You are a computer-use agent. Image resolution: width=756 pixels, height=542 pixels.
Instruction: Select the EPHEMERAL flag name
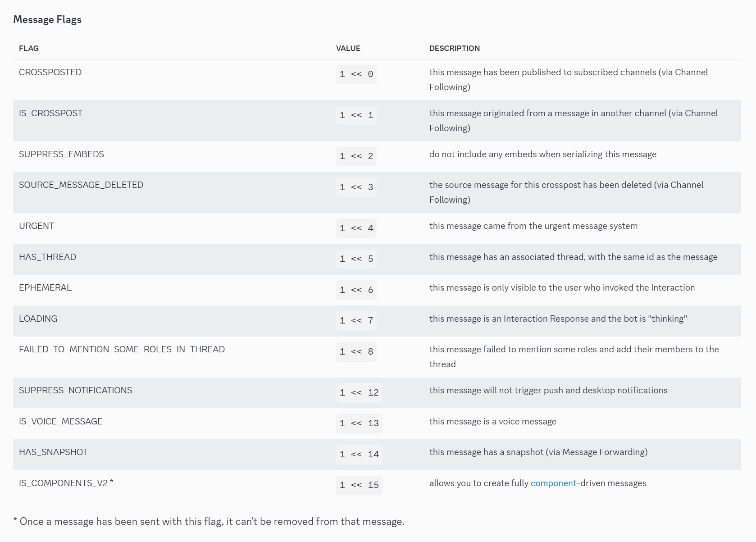pyautogui.click(x=45, y=287)
